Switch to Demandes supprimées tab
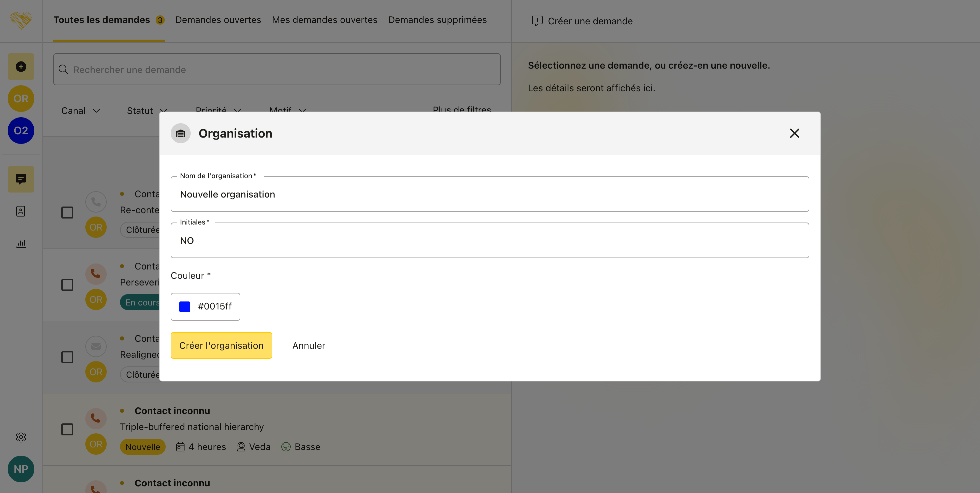 pos(437,20)
